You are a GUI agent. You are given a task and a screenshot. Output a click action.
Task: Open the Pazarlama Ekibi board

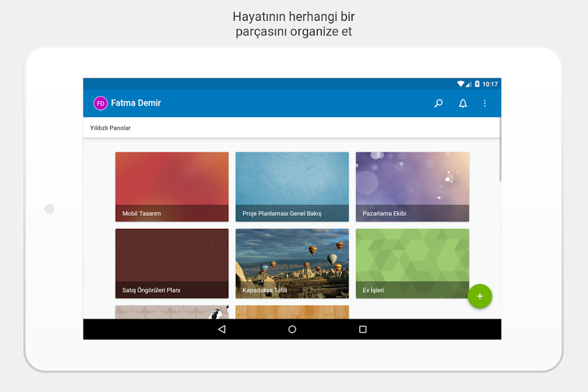click(412, 187)
